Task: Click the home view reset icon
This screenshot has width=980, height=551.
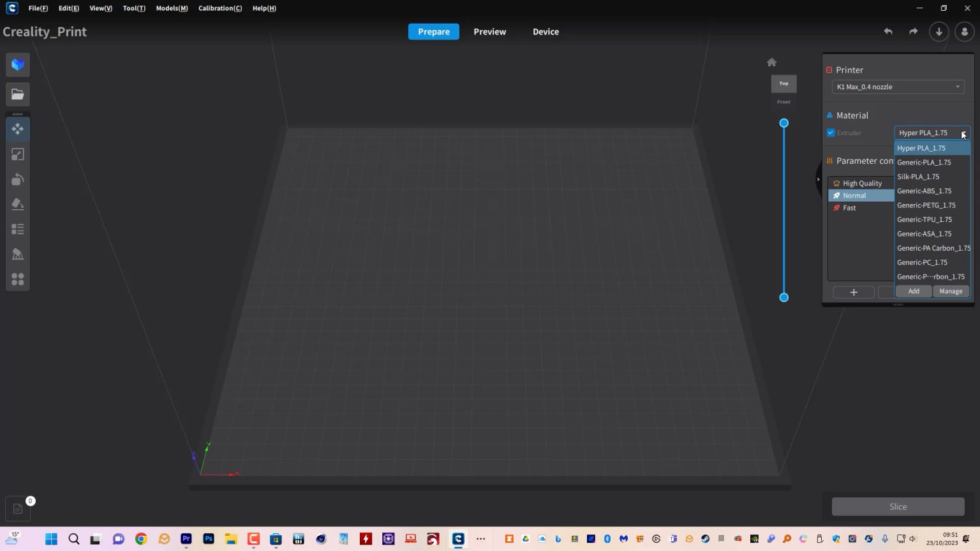Action: [x=771, y=62]
